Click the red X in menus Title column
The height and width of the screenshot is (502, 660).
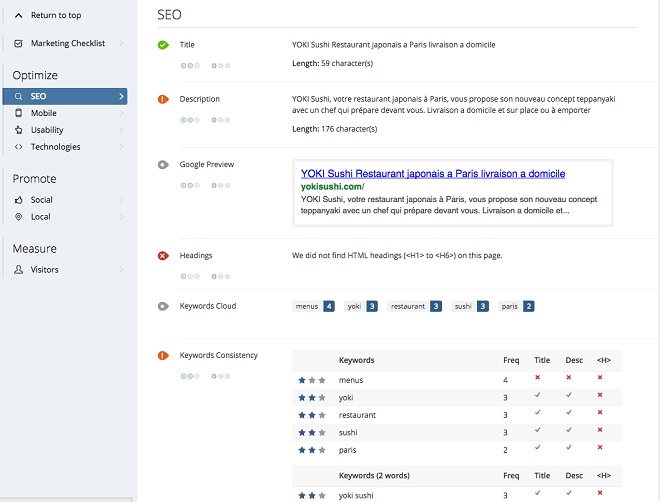pos(538,377)
